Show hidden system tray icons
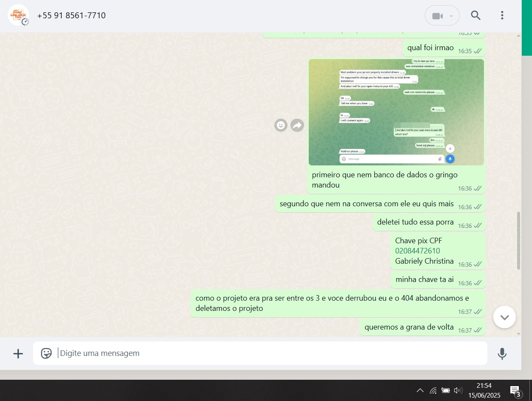This screenshot has height=401, width=532. (420, 390)
